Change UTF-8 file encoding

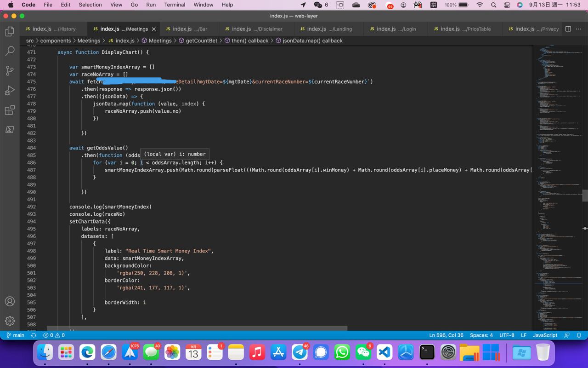(x=507, y=335)
